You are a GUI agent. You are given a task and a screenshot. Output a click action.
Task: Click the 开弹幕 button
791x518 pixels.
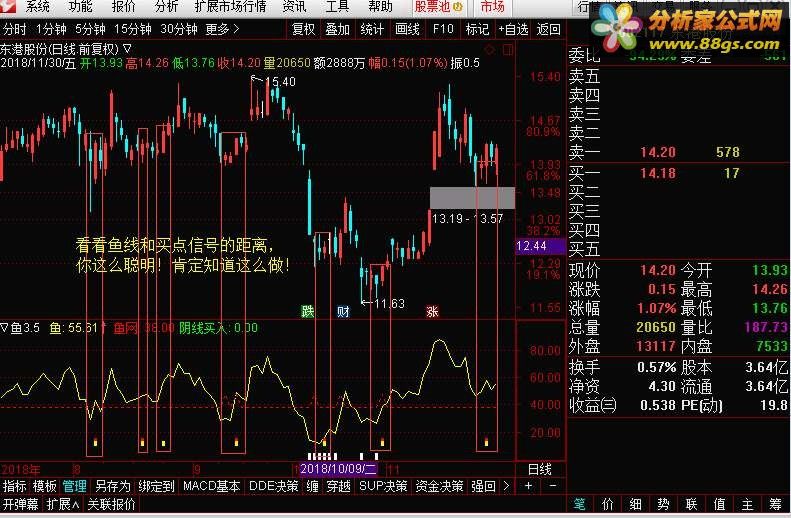[x=20, y=504]
